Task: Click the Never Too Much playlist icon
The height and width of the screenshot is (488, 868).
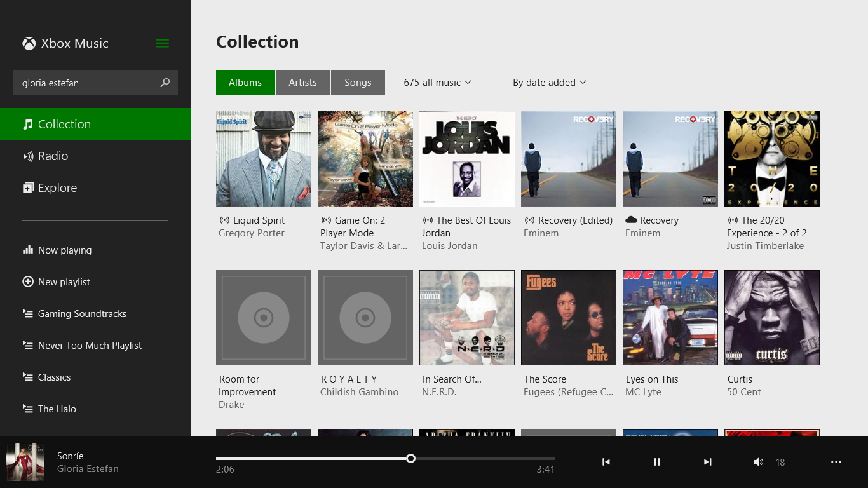Action: point(27,345)
